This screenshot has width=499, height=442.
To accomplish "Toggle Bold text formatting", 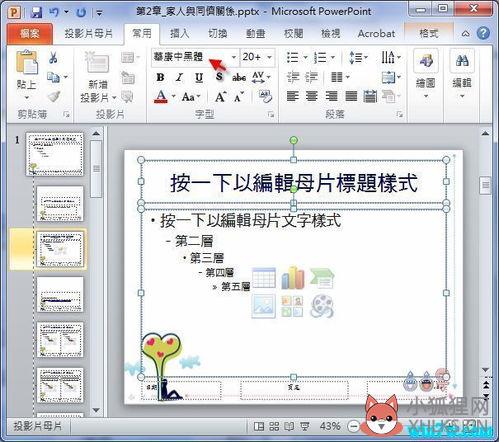I will [x=160, y=77].
